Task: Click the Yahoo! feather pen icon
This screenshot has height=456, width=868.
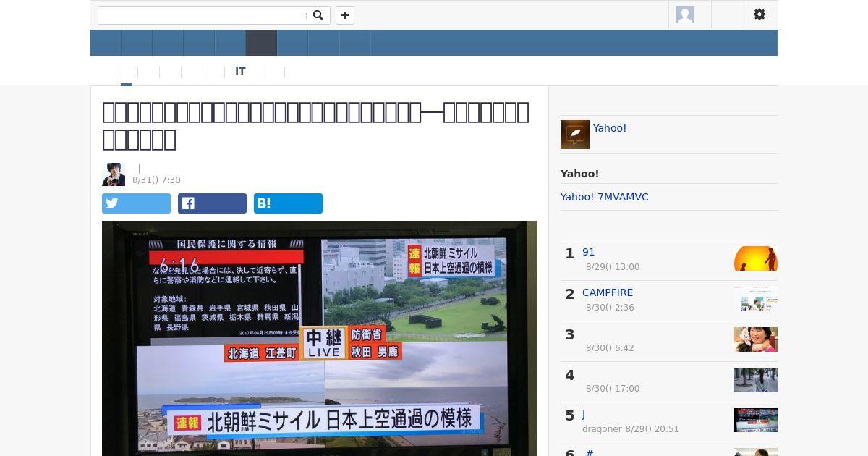Action: [575, 135]
